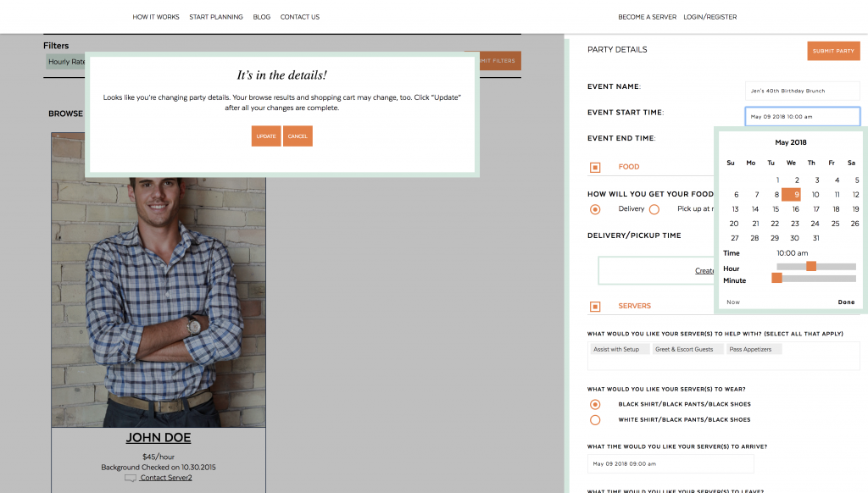This screenshot has height=493, width=868.
Task: Select May 15 in the calendar
Action: 776,209
